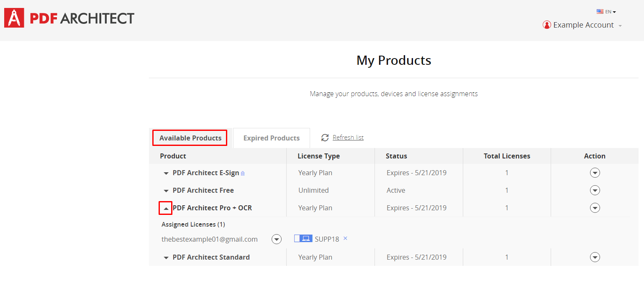
Task: Open the Action menu for PDF Architect E-Sign
Action: tap(595, 173)
